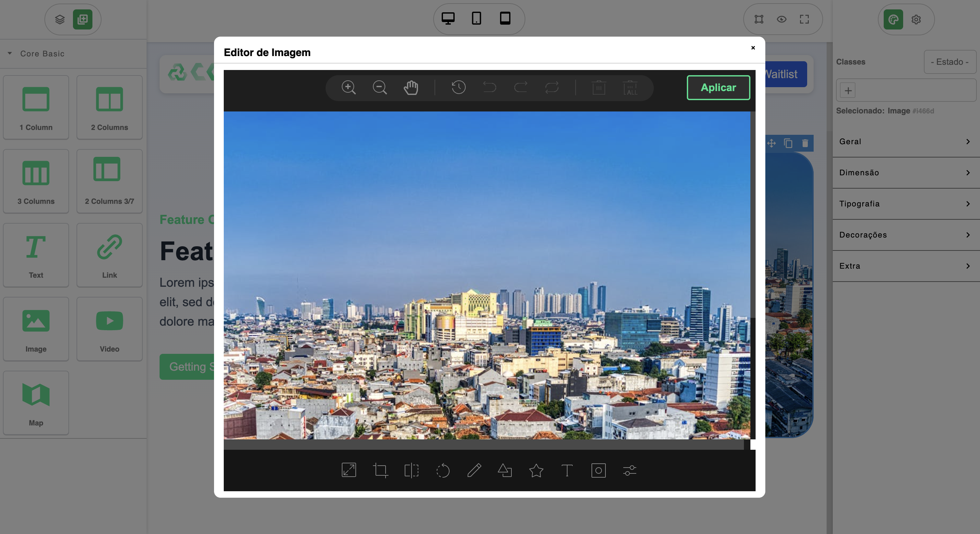The width and height of the screenshot is (980, 534).
Task: Open the blocks panel icon
Action: (83, 19)
